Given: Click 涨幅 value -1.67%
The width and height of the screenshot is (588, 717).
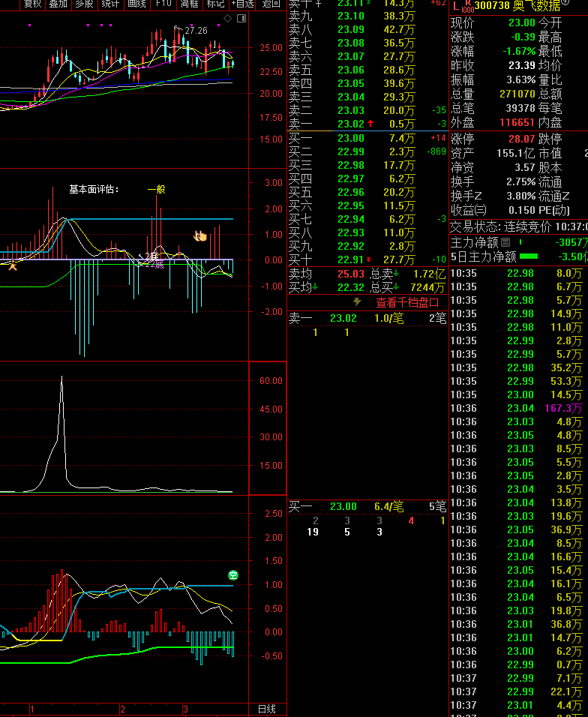Looking at the screenshot, I should (x=519, y=51).
